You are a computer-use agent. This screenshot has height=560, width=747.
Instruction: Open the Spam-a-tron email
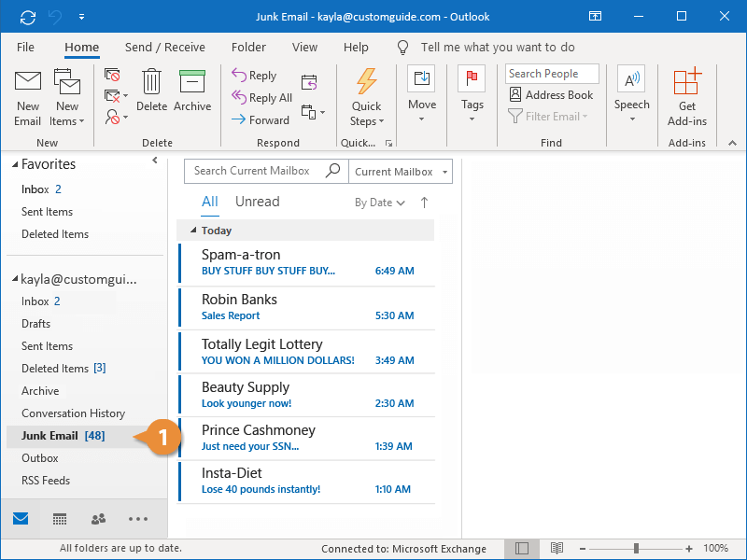click(307, 263)
